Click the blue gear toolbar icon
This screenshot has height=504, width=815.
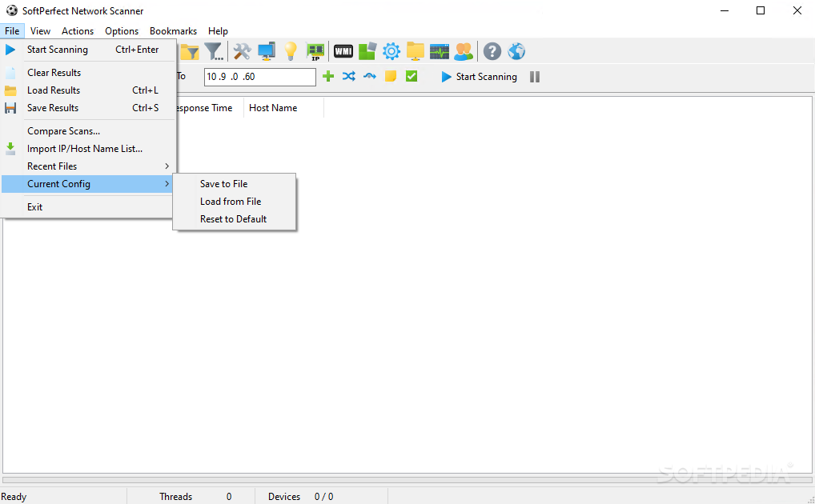[391, 51]
